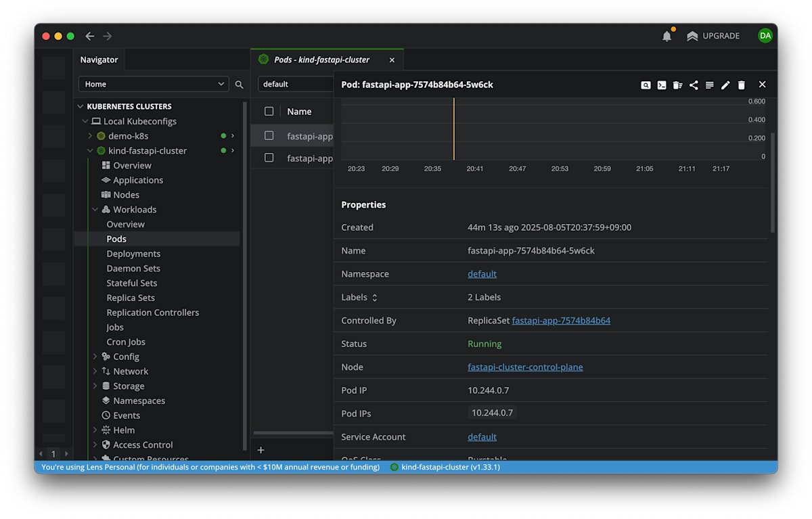The width and height of the screenshot is (812, 519).
Task: Click the DA user avatar
Action: (765, 36)
